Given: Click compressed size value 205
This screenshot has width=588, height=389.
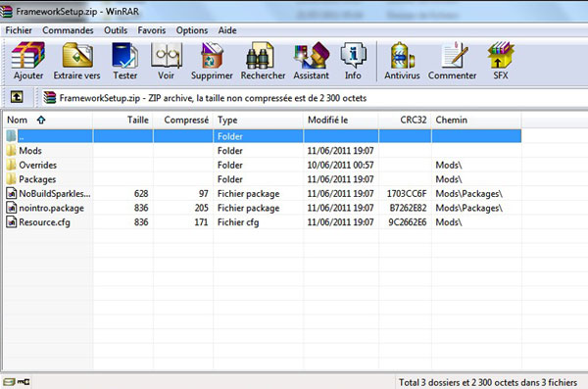Looking at the screenshot, I should pos(201,208).
